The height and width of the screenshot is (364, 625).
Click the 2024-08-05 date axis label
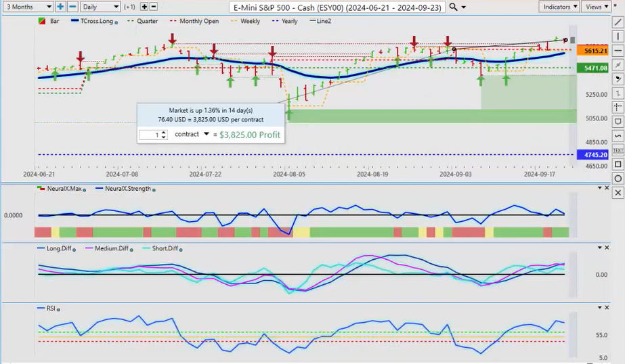[289, 174]
